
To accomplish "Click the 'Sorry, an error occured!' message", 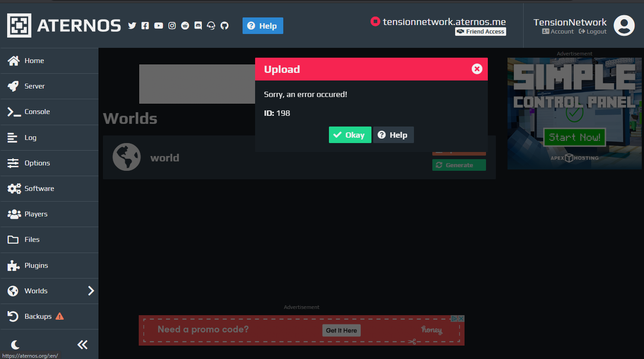I will click(x=306, y=94).
